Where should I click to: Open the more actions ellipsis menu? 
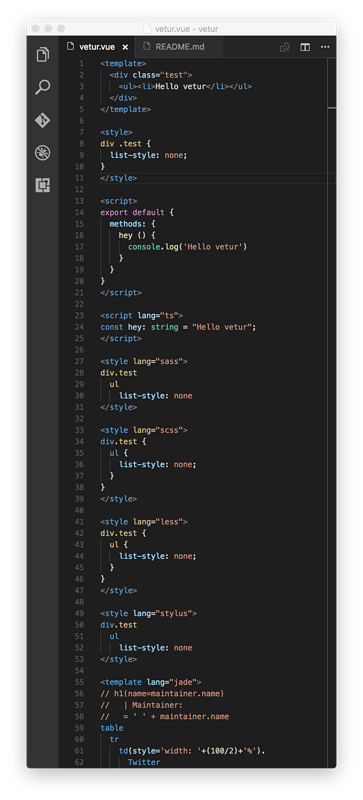click(x=325, y=47)
